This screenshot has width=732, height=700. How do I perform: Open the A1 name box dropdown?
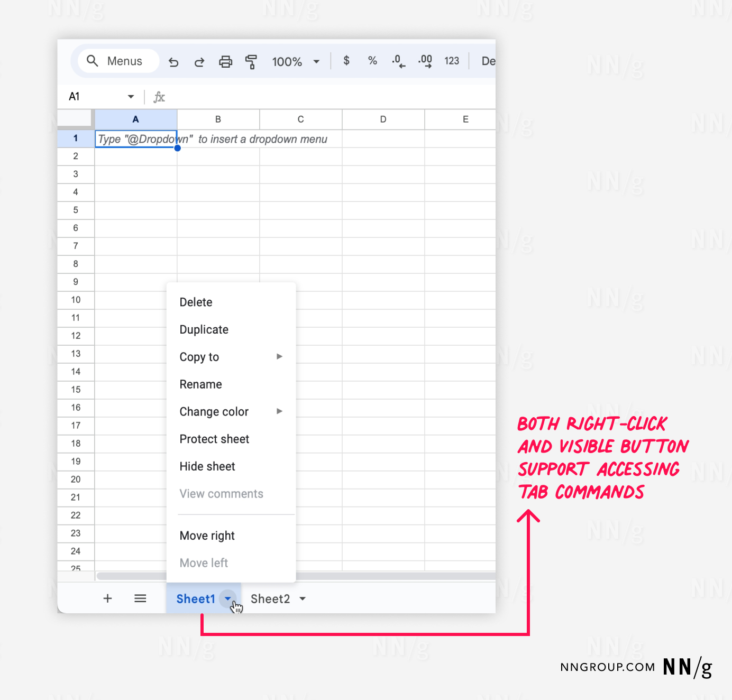tap(131, 97)
